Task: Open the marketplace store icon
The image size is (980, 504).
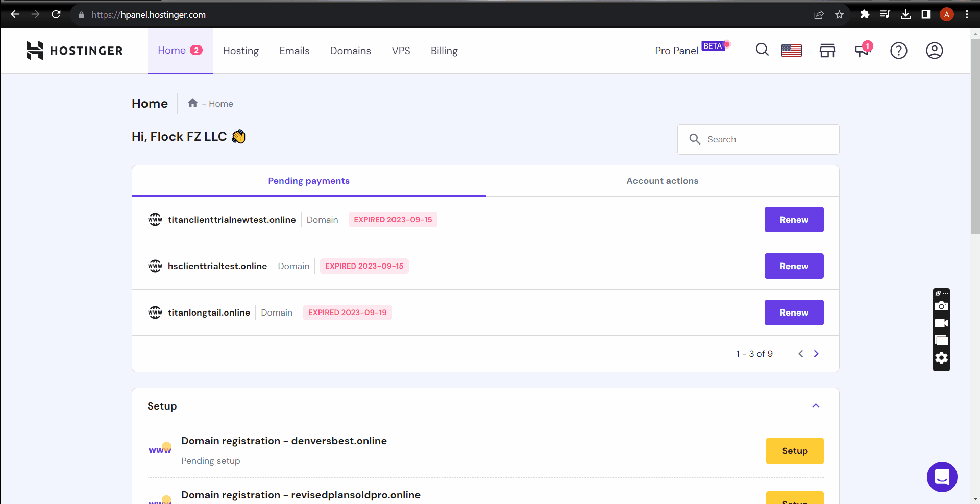Action: [827, 51]
